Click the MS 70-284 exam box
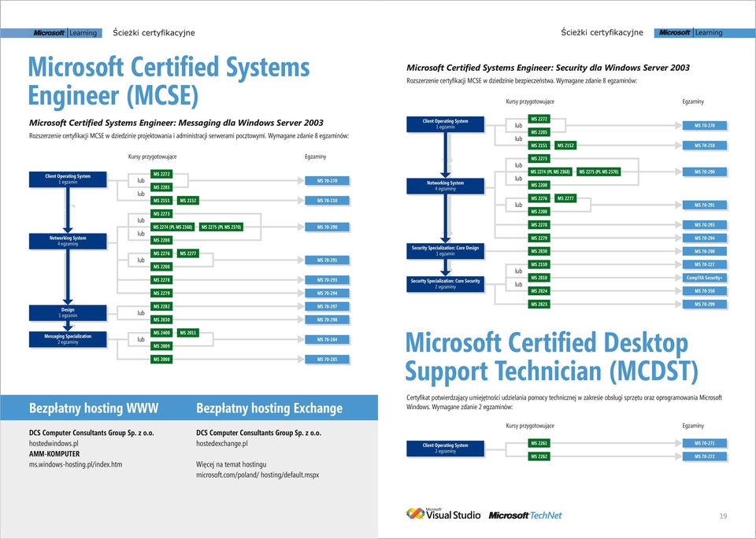 327,340
